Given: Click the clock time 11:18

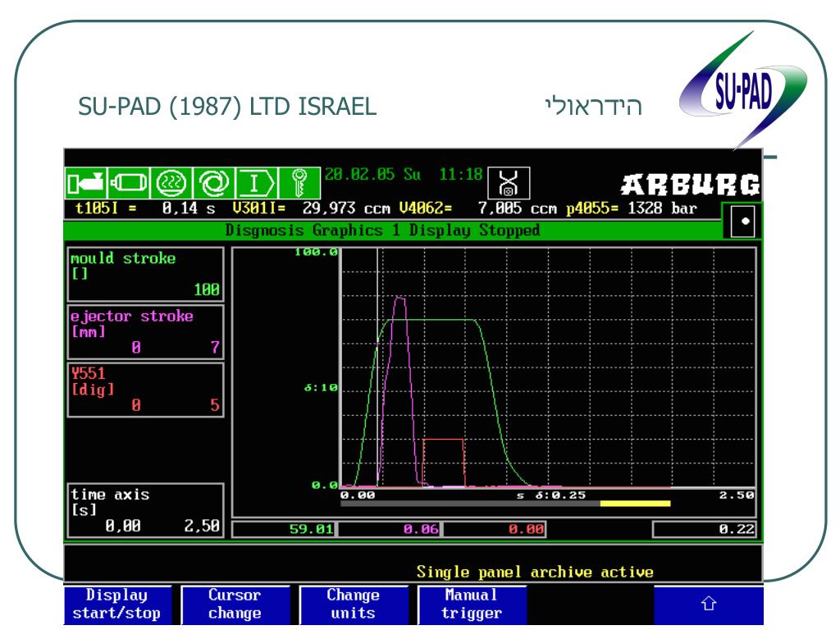Looking at the screenshot, I should point(461,175).
